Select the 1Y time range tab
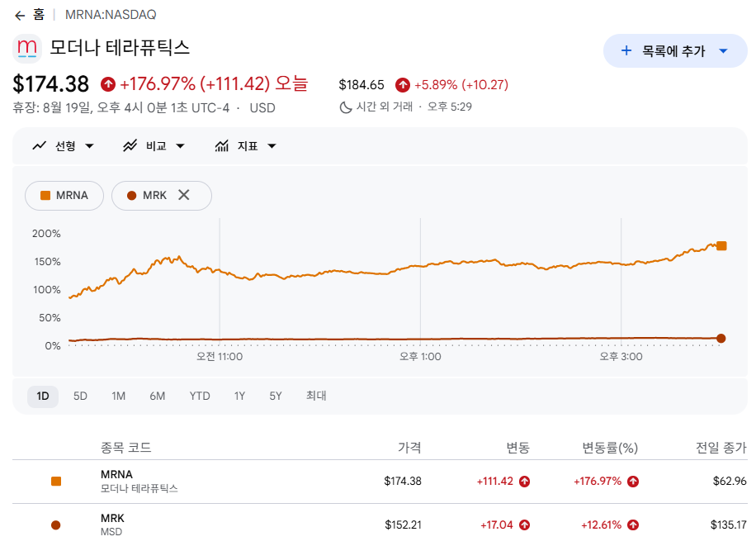756x546 pixels. pyautogui.click(x=239, y=396)
